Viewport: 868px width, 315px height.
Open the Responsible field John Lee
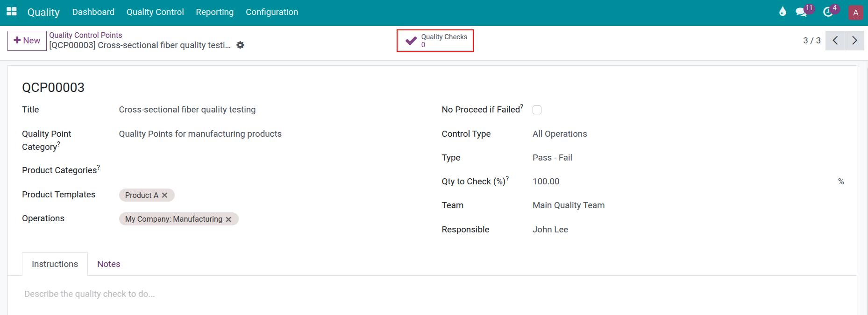[688, 230]
